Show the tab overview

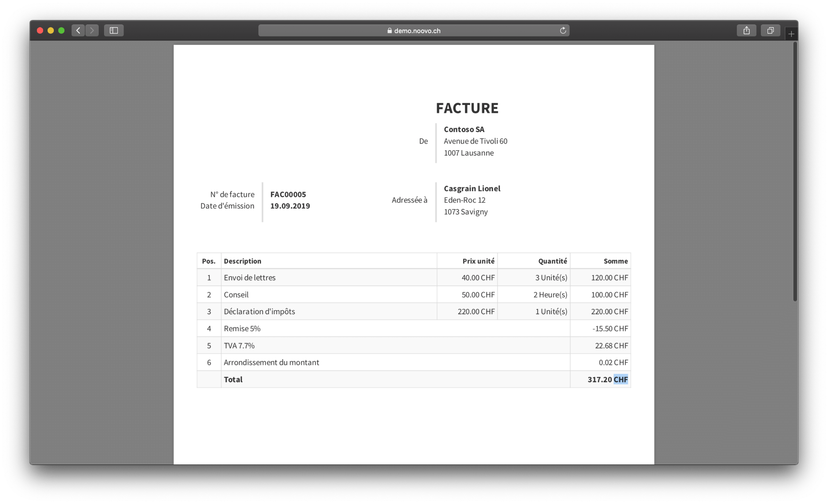click(770, 30)
